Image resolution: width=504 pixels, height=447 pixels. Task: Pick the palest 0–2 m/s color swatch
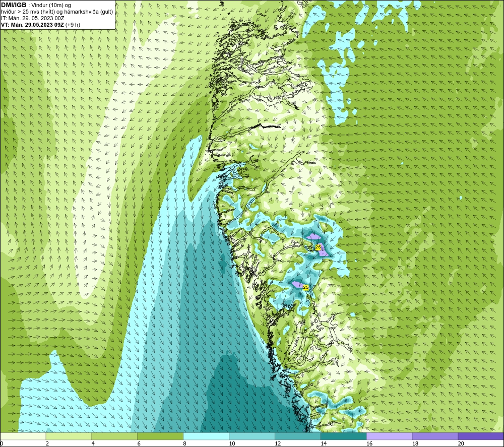click(x=23, y=436)
